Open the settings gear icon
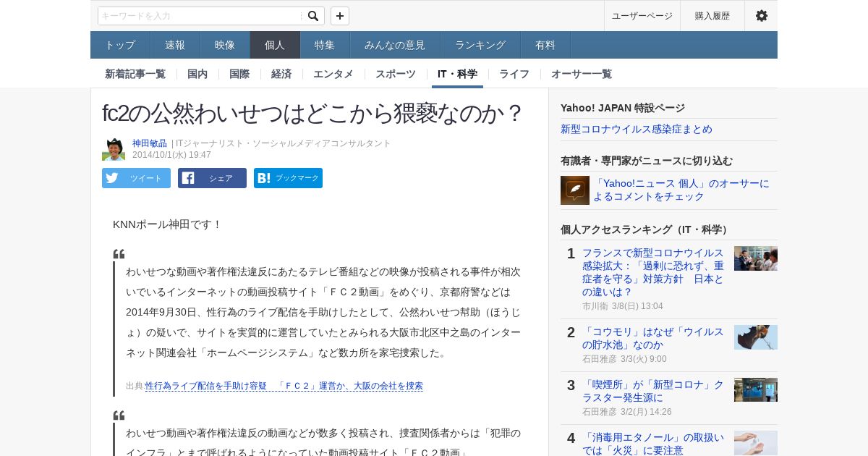This screenshot has height=456, width=868. [761, 16]
